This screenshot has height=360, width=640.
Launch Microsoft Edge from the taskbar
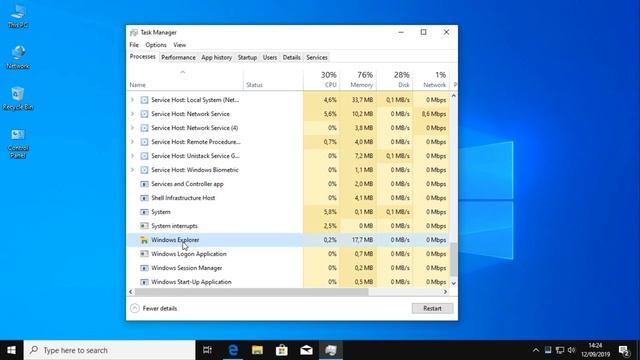coord(233,350)
